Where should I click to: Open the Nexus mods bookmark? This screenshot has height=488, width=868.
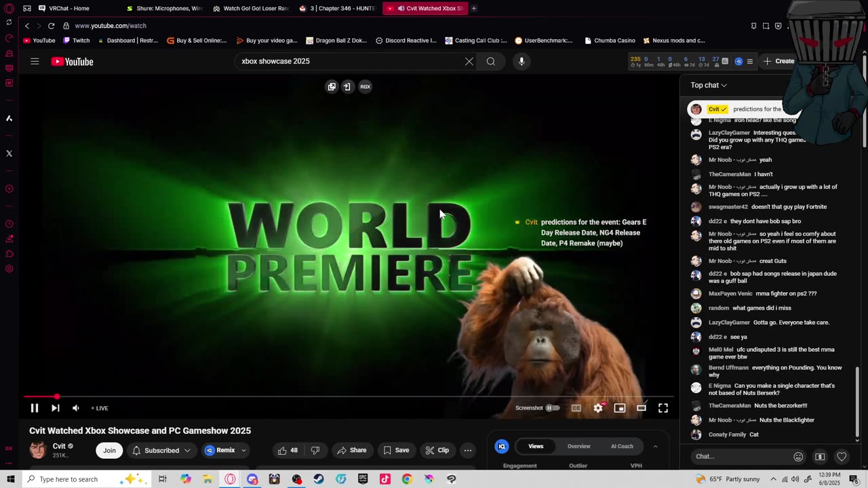pyautogui.click(x=673, y=41)
